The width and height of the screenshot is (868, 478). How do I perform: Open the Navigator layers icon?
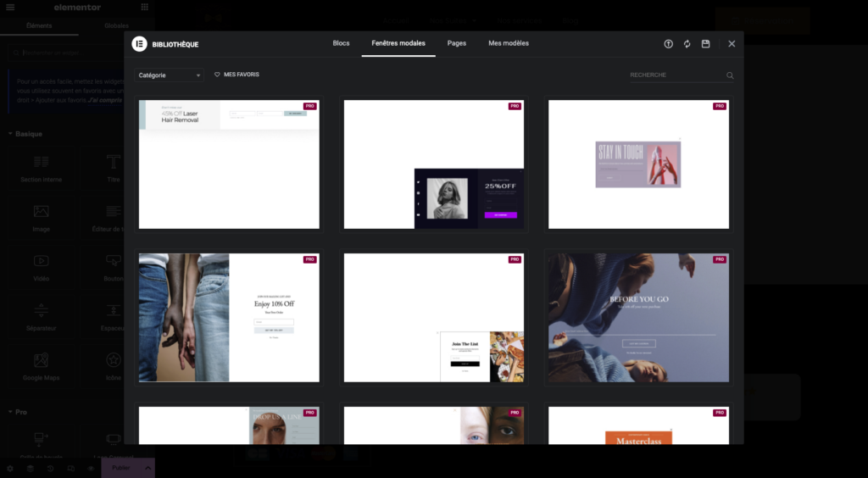click(x=31, y=468)
